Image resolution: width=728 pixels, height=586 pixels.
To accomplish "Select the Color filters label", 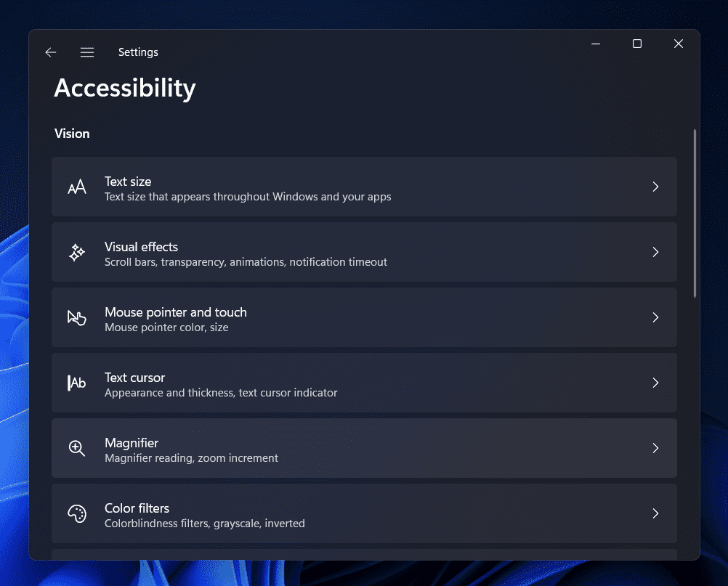I will point(137,508).
